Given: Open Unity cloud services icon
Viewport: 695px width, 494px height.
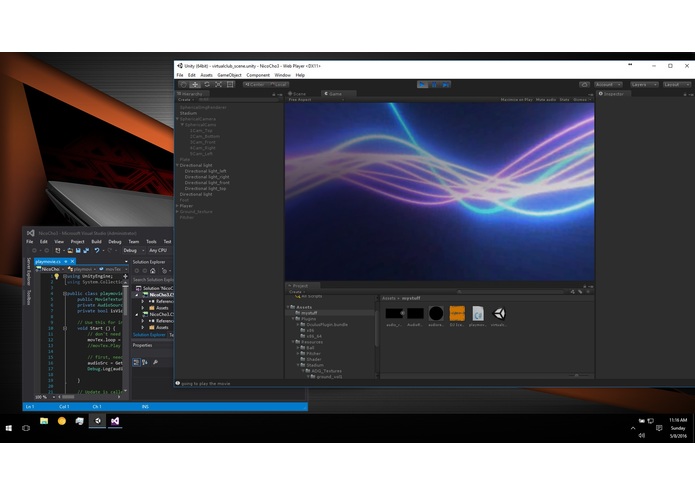Looking at the screenshot, I should point(585,84).
